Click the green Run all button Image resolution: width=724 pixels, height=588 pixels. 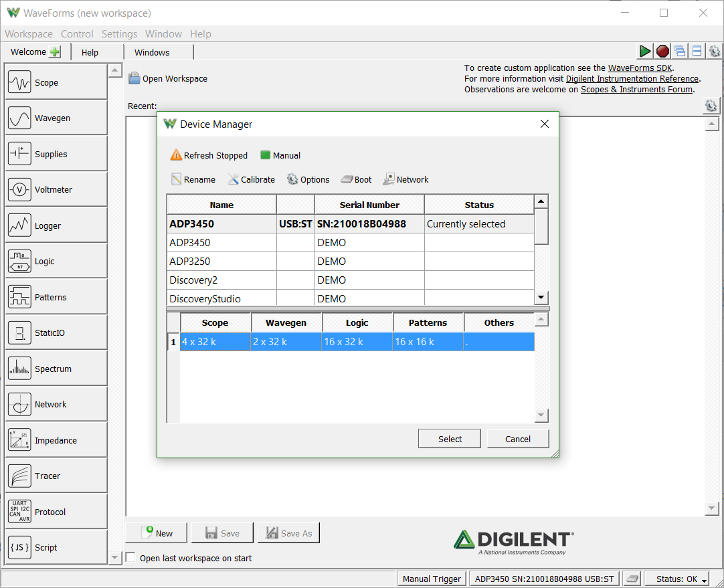644,52
